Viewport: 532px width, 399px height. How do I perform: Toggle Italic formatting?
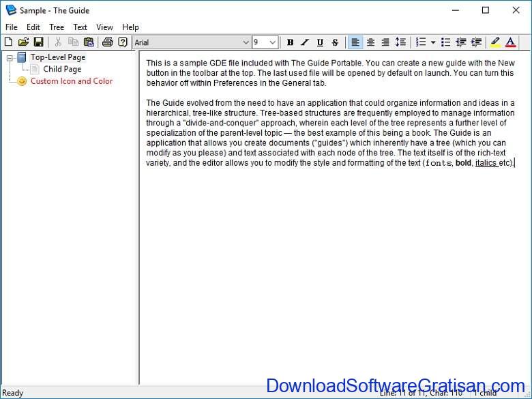click(305, 42)
